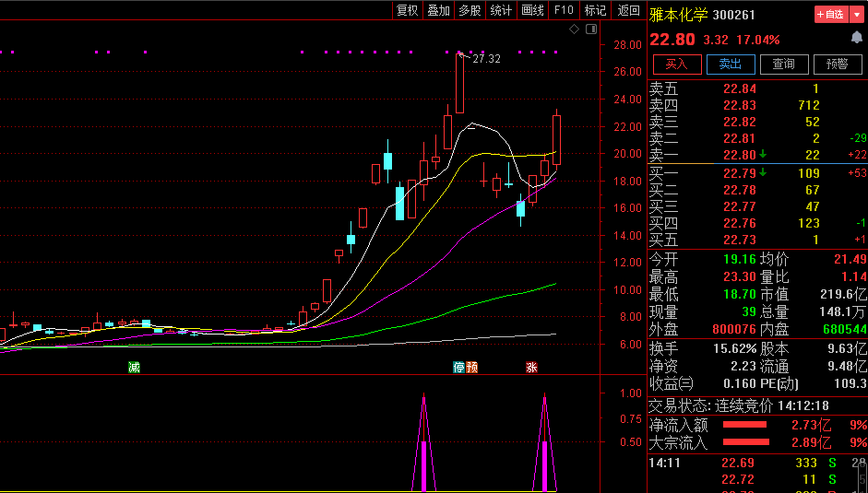The height and width of the screenshot is (493, 868).
Task: Click the last price 22.80 headline
Action: click(x=672, y=40)
